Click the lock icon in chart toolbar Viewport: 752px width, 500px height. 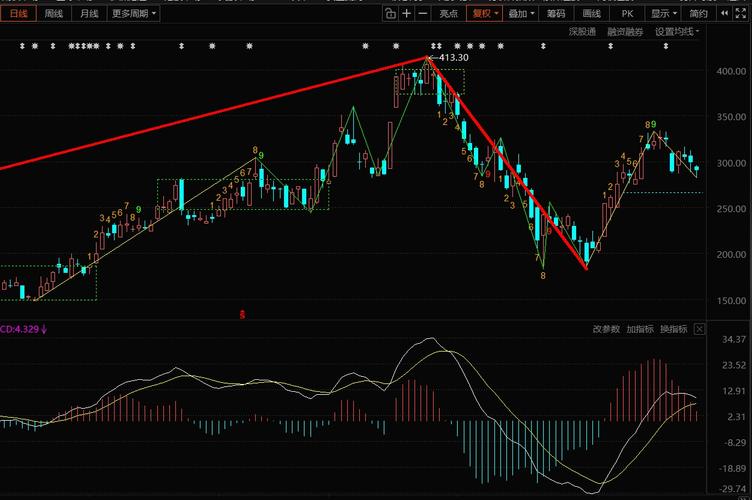click(390, 14)
